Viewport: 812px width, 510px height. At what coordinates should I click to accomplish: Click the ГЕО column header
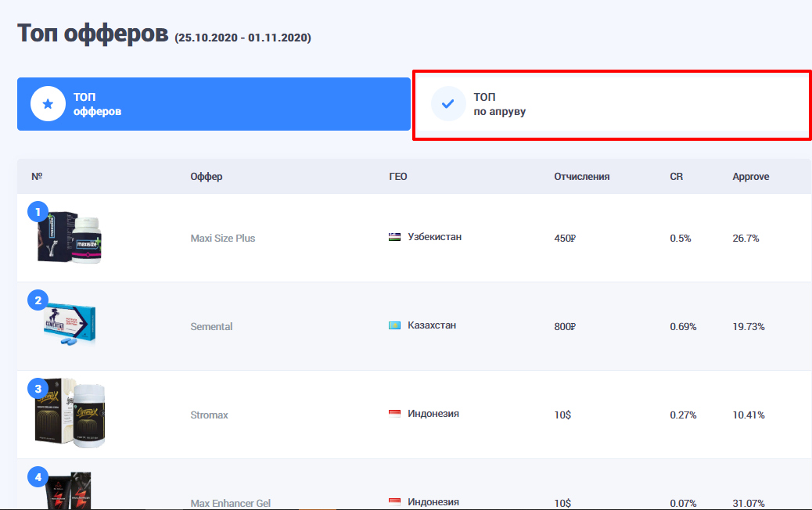point(398,177)
